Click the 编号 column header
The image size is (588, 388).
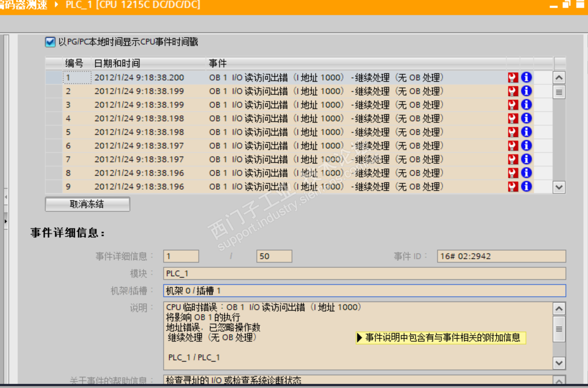point(76,63)
